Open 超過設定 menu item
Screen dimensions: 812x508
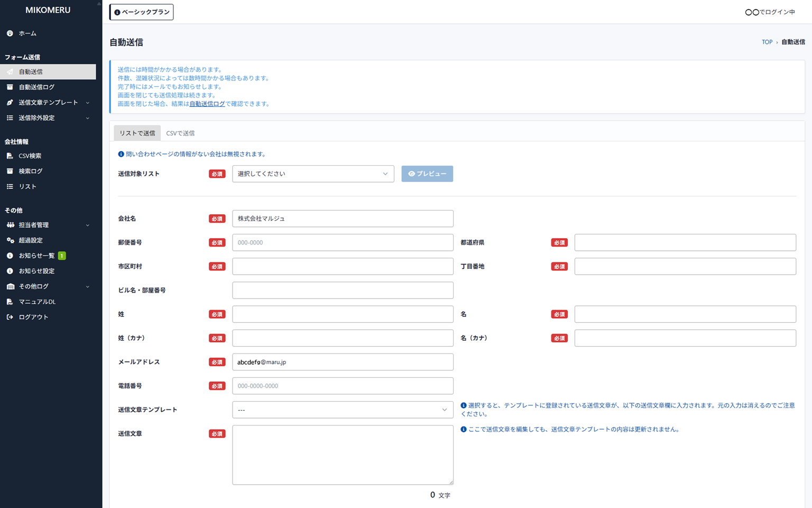[48, 240]
